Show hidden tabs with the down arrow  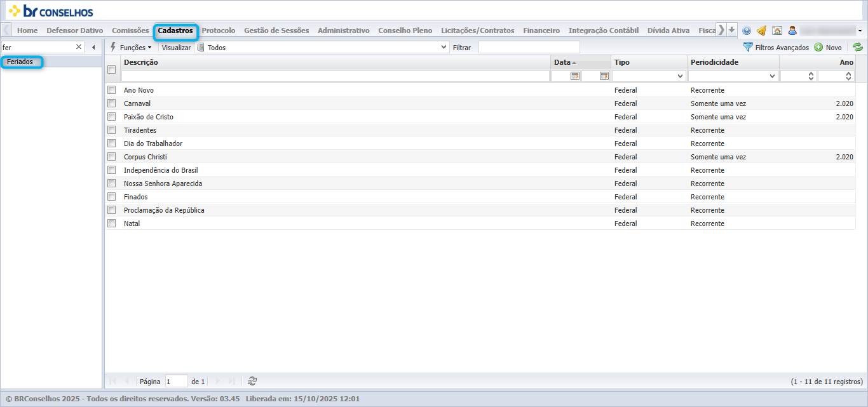click(x=731, y=30)
